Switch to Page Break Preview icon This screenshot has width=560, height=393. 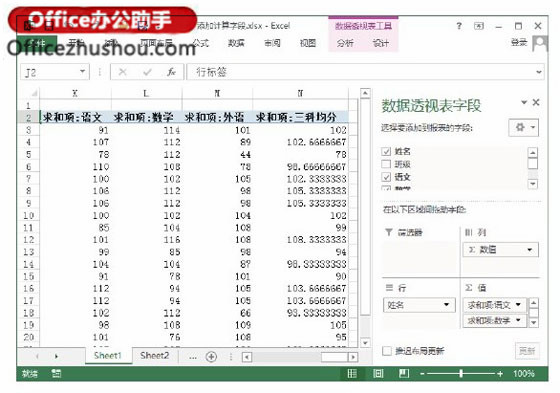click(x=404, y=373)
